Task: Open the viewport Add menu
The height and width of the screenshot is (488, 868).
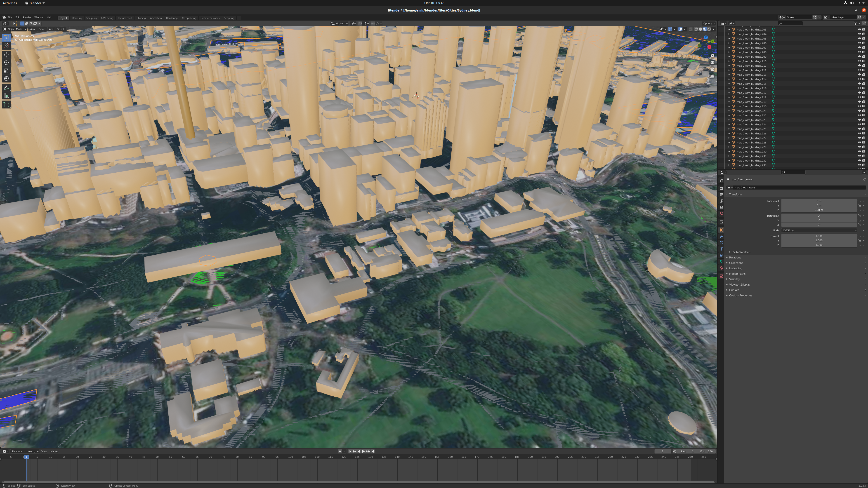Action: tap(51, 29)
